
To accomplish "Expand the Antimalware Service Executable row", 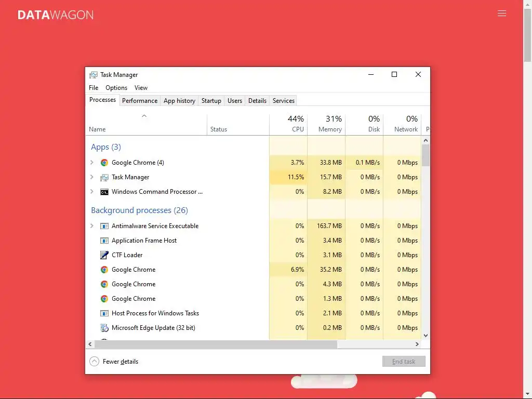I will tap(91, 226).
